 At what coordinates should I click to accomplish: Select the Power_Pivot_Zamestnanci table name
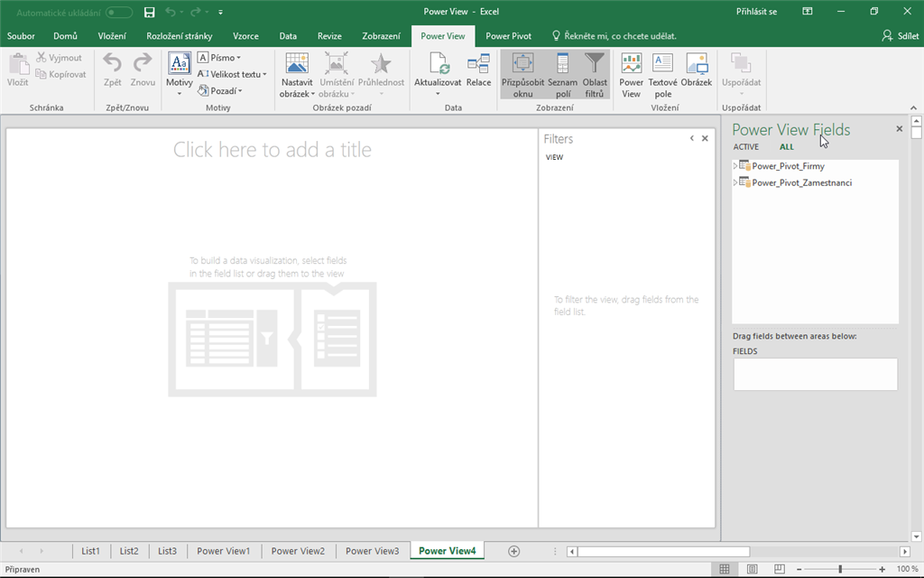pyautogui.click(x=802, y=182)
